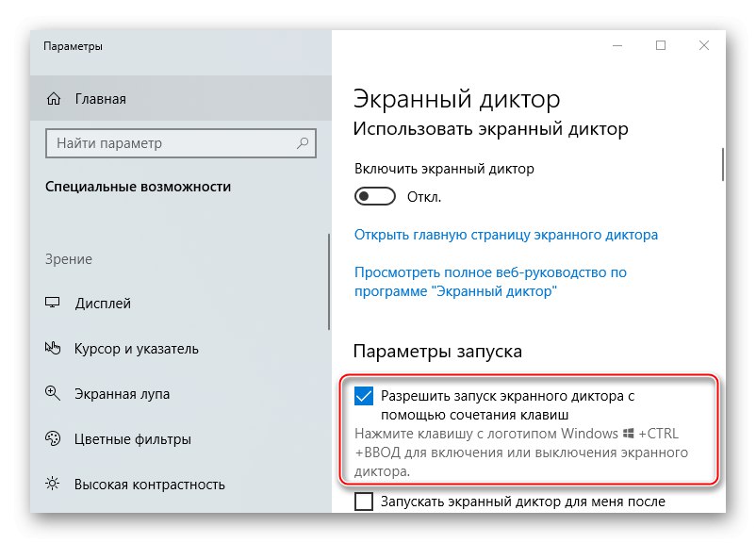Open the full Narrator web guide link

click(490, 282)
